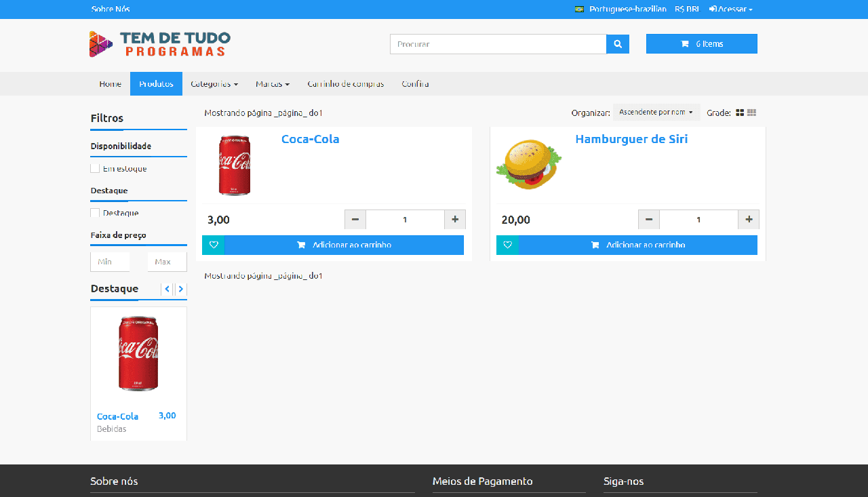Click the Brazilian flag icon
868x497 pixels.
(578, 9)
